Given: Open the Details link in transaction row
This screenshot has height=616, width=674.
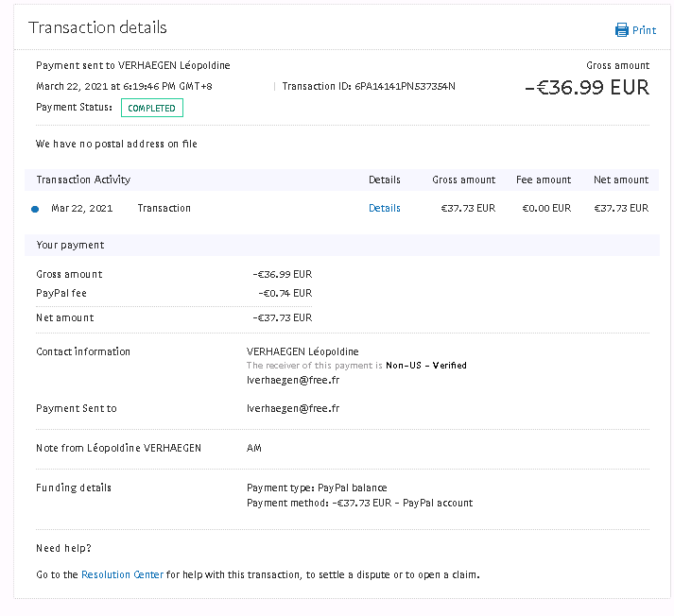Looking at the screenshot, I should (x=384, y=208).
